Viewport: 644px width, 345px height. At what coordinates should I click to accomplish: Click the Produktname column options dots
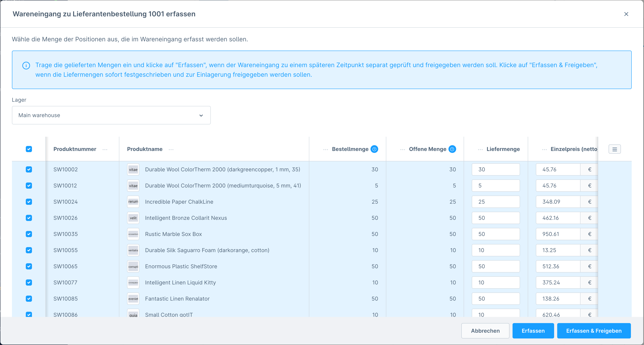171,149
